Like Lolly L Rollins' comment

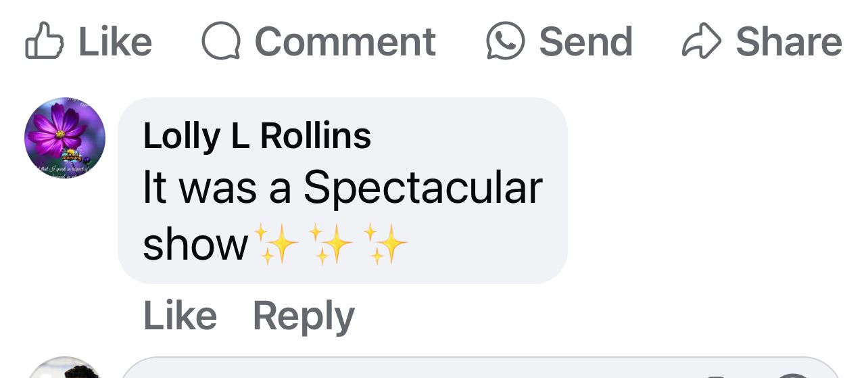(180, 316)
